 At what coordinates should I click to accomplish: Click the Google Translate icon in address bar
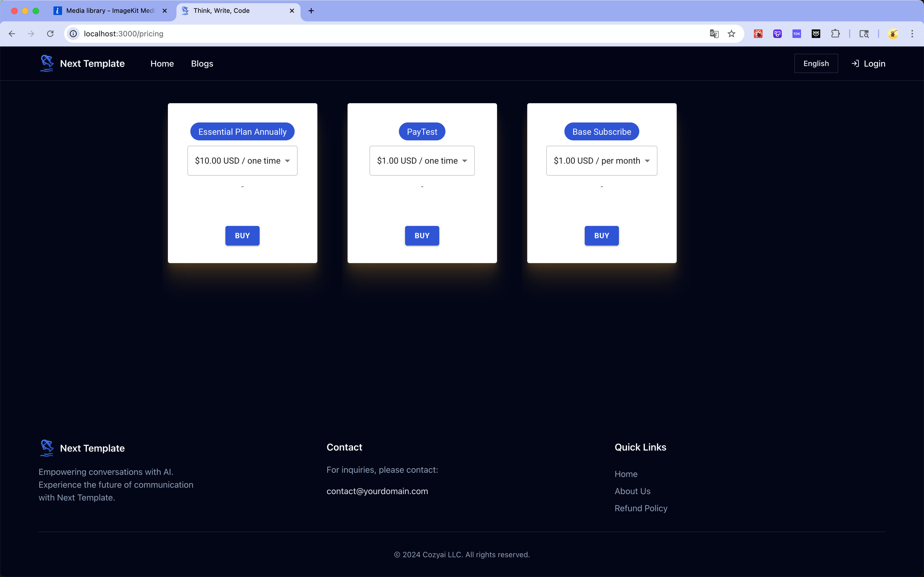pyautogui.click(x=714, y=34)
